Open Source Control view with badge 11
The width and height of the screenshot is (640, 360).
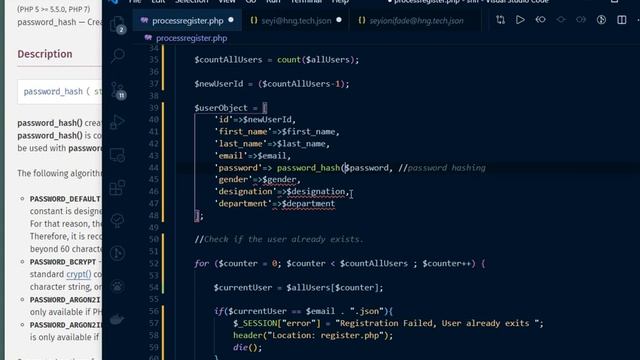[118, 90]
